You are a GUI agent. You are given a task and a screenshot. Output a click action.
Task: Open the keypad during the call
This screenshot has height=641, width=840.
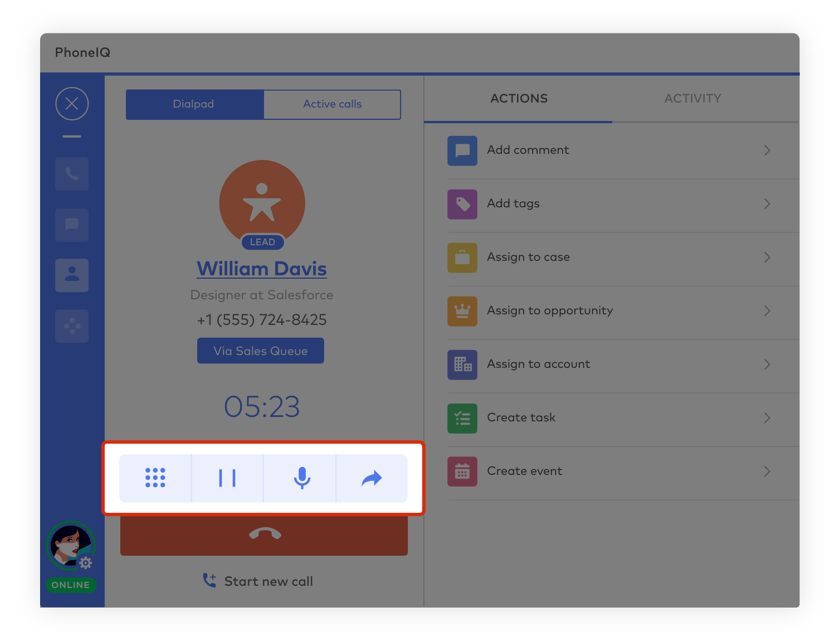pos(155,478)
